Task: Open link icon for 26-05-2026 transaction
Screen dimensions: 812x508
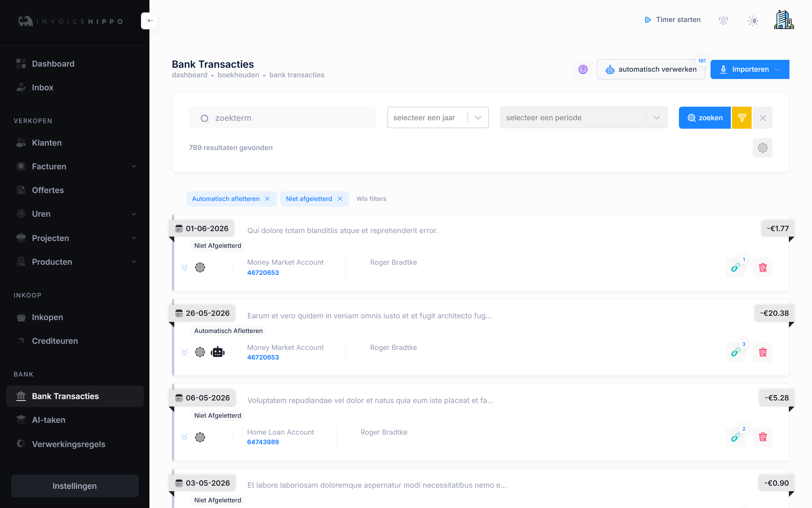Action: point(735,352)
